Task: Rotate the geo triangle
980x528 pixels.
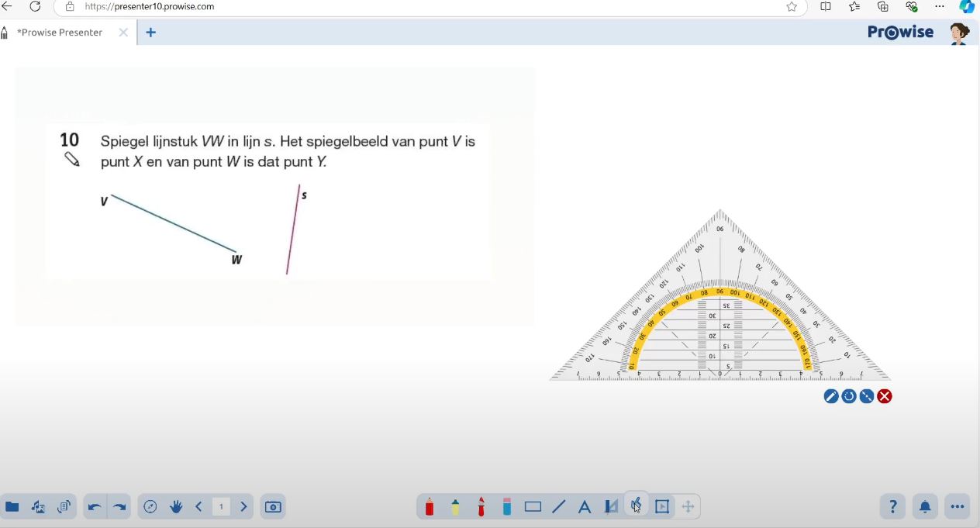Action: click(x=849, y=396)
